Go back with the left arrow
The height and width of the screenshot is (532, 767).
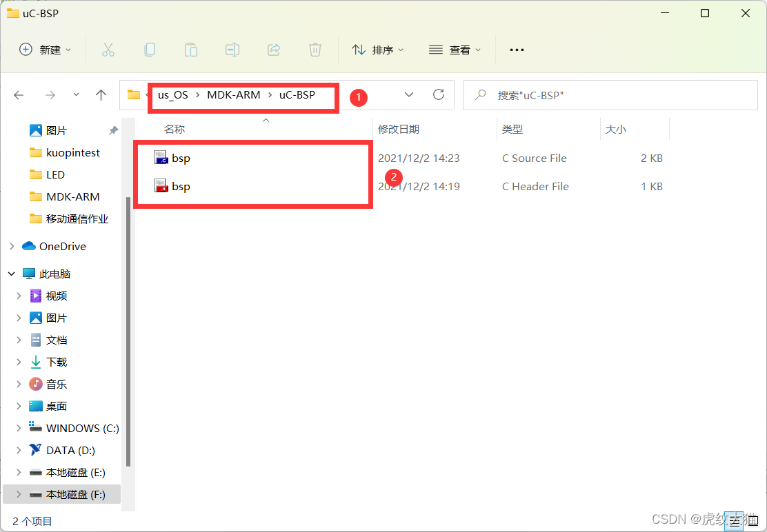click(x=19, y=95)
